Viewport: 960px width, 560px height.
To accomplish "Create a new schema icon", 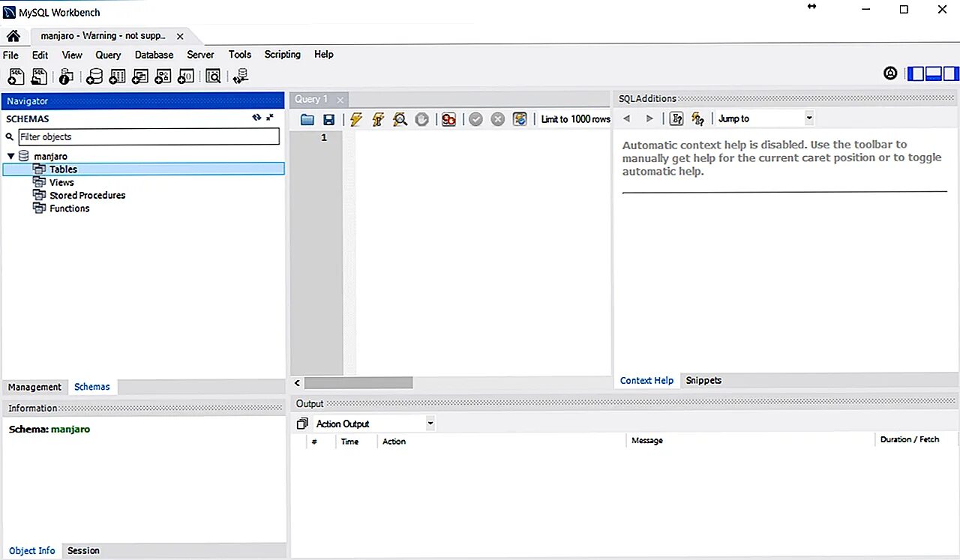I will click(x=94, y=76).
